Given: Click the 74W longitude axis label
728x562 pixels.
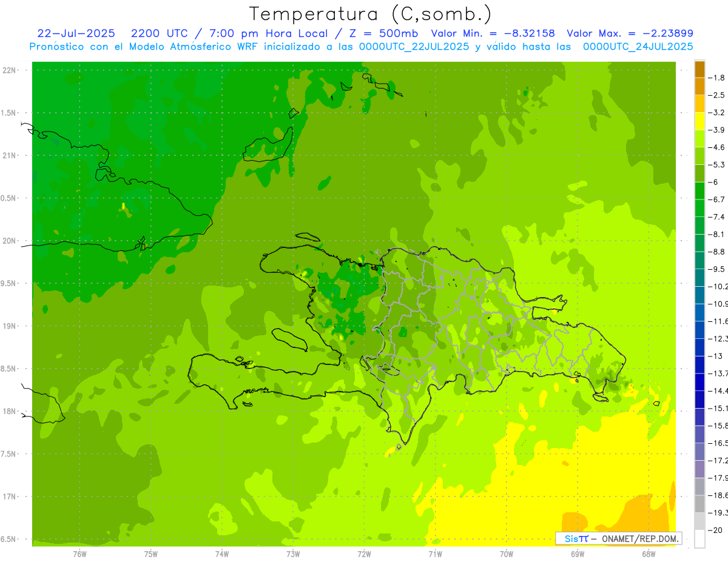Looking at the screenshot, I should click(222, 554).
